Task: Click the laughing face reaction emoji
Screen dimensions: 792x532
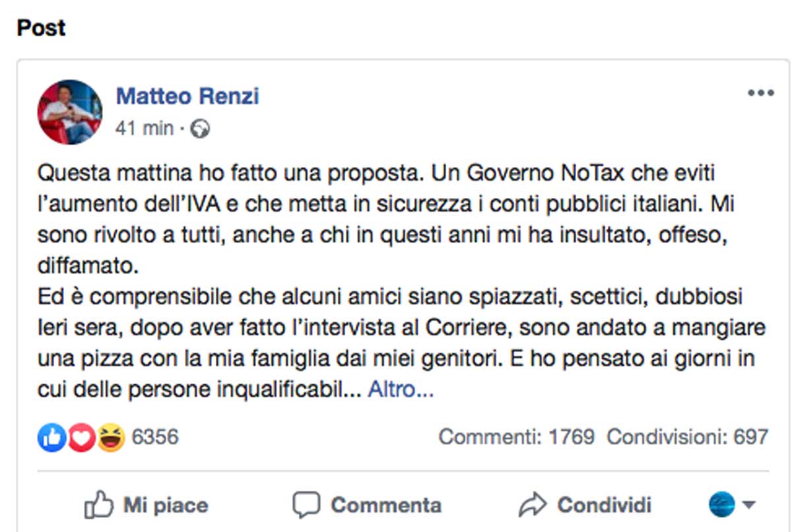Action: [111, 437]
